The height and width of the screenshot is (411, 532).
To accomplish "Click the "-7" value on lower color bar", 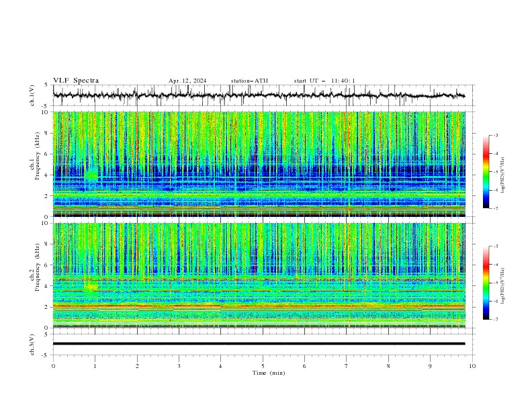I will [496, 320].
